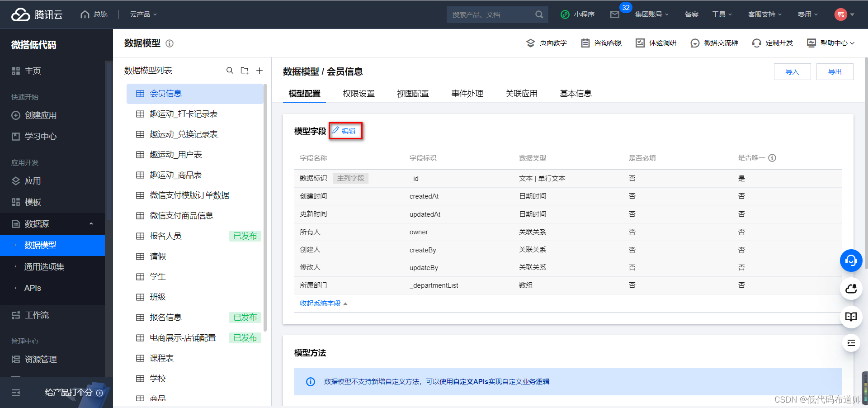Screen dimensions: 868x408
Task: Open 云产品 dropdown
Action: pyautogui.click(x=143, y=14)
